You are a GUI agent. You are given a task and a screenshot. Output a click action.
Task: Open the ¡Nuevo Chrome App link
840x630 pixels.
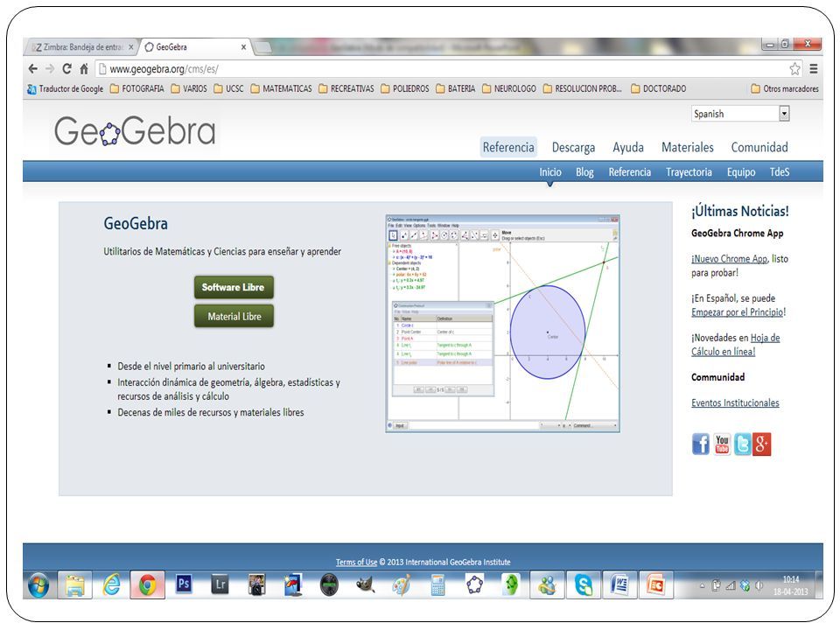(729, 259)
